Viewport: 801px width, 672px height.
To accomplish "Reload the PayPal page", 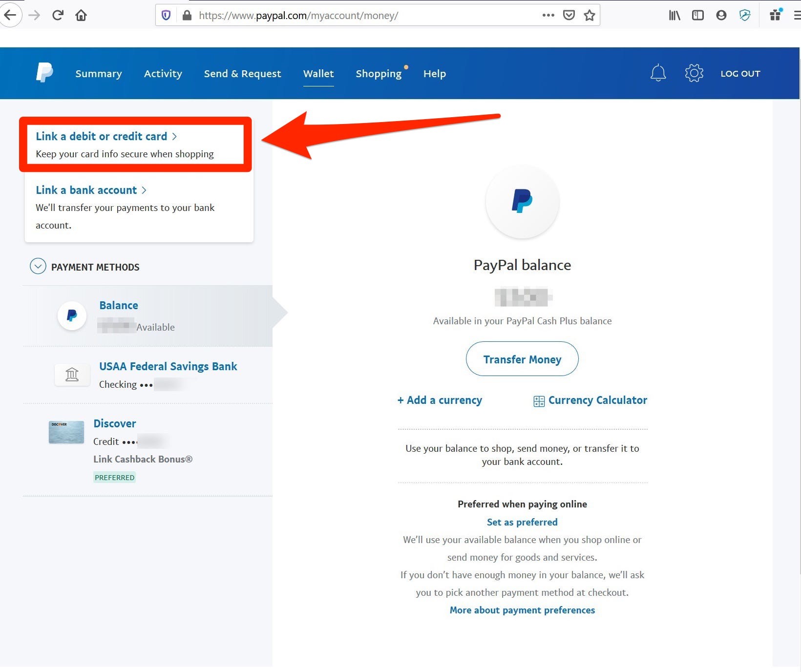I will pos(58,15).
